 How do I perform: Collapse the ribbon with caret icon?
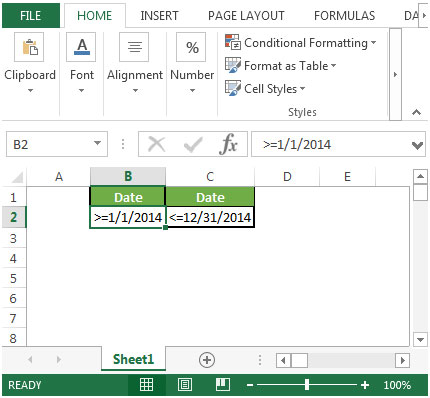click(x=416, y=112)
